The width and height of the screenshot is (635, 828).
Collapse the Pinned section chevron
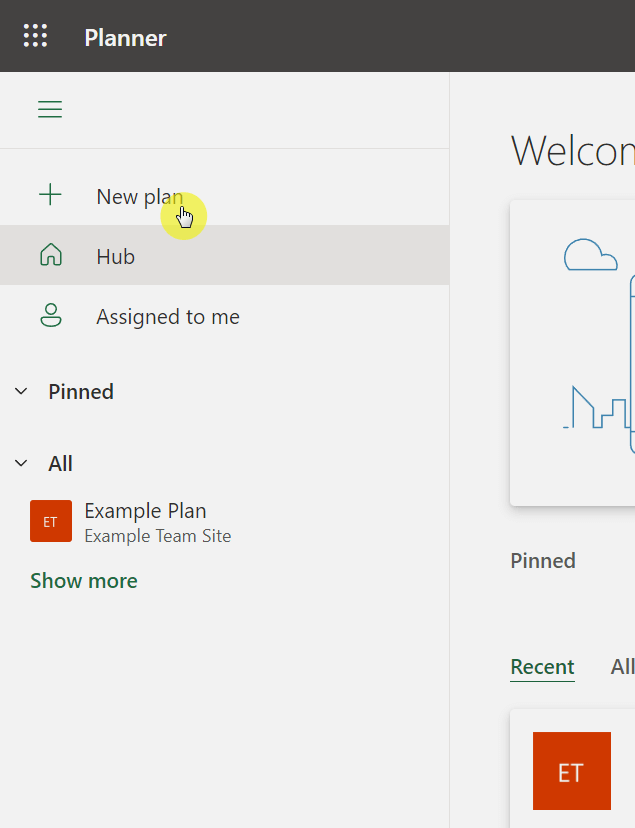click(21, 391)
